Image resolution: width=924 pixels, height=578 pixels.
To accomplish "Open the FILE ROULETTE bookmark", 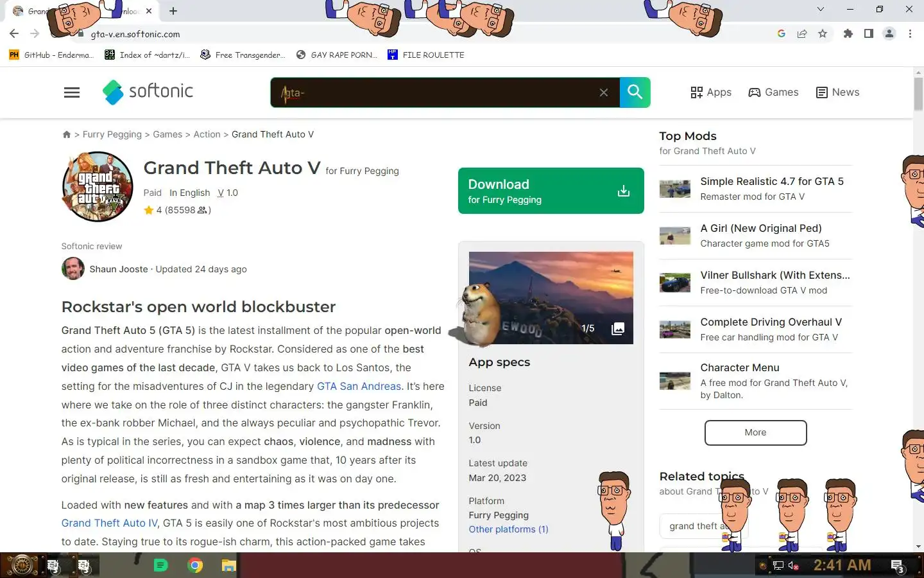I will tap(426, 55).
